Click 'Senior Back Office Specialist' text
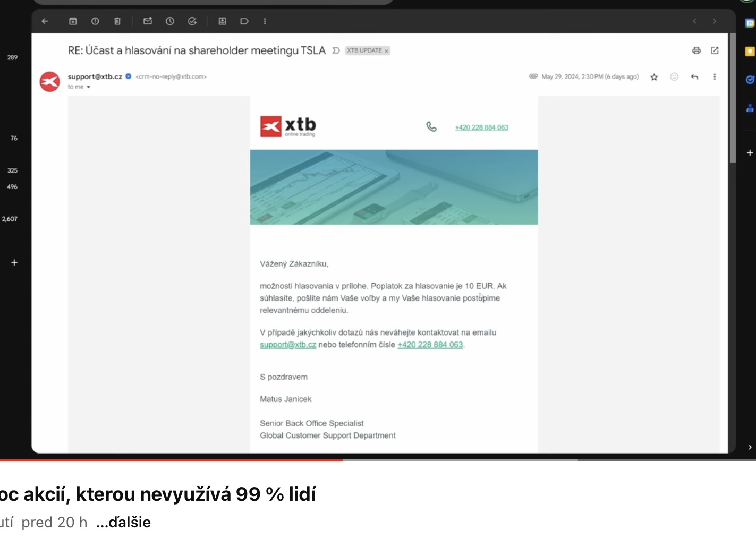Viewport: 756px width, 547px height. point(312,423)
